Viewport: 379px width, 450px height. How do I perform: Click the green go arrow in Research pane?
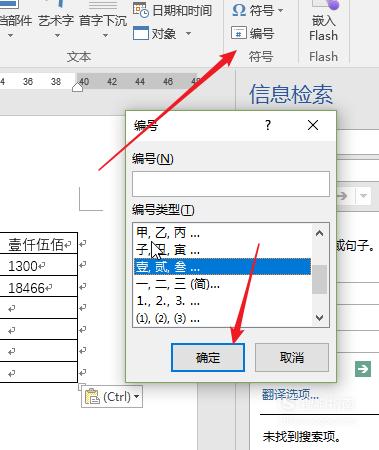pos(363,369)
